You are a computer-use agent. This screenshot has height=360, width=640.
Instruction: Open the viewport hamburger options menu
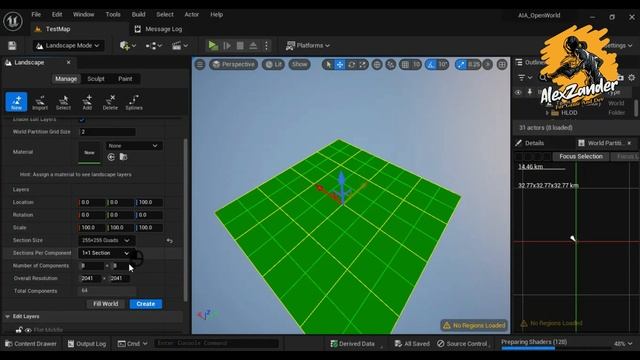point(200,64)
